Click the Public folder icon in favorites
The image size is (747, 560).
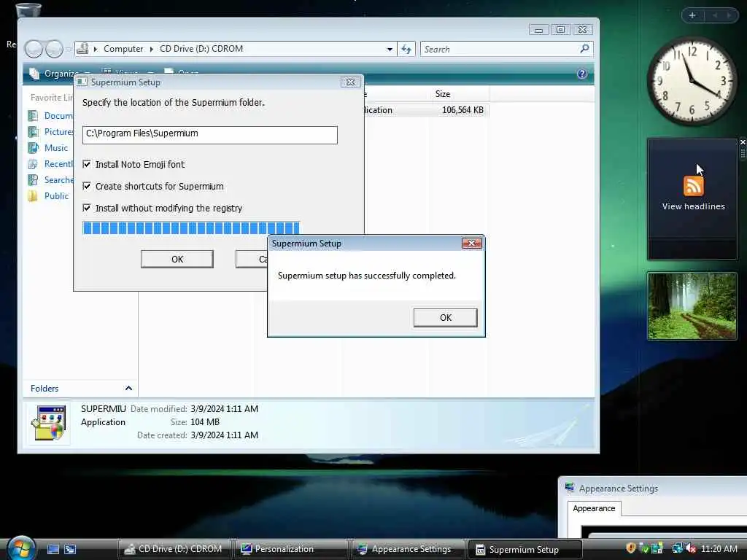(x=33, y=195)
